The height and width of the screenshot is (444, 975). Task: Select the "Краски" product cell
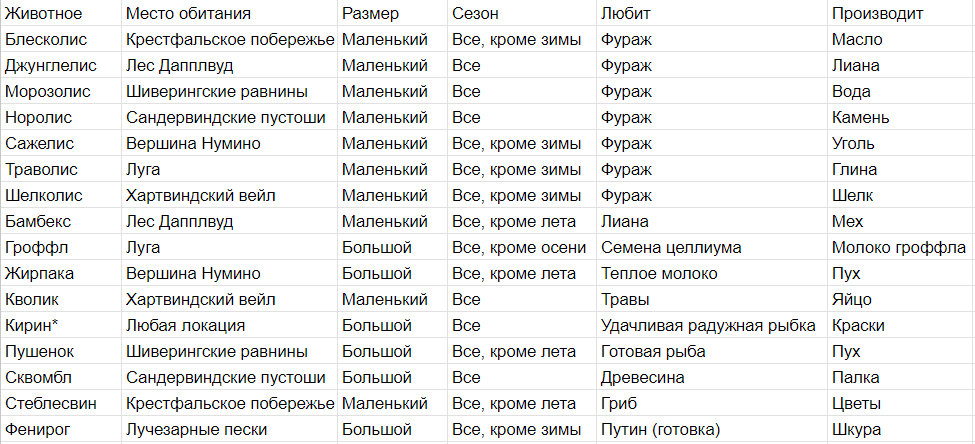(x=858, y=326)
